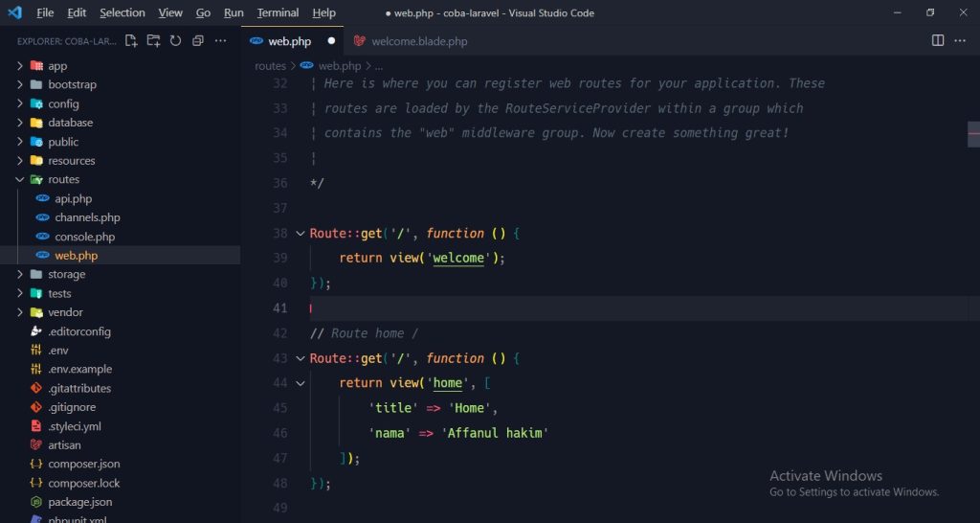Viewport: 980px width, 523px height.
Task: Split the editor to the right
Action: pos(938,41)
